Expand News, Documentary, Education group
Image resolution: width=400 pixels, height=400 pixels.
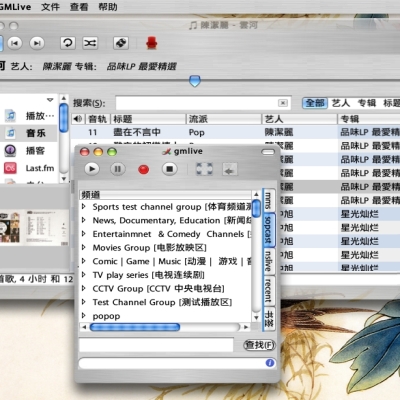(84, 220)
